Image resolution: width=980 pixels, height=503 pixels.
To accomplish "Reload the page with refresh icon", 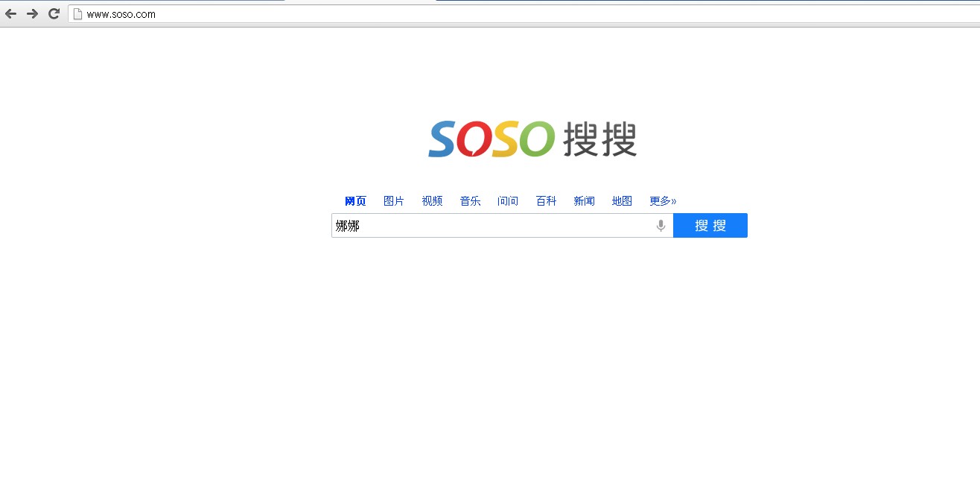I will pyautogui.click(x=54, y=14).
